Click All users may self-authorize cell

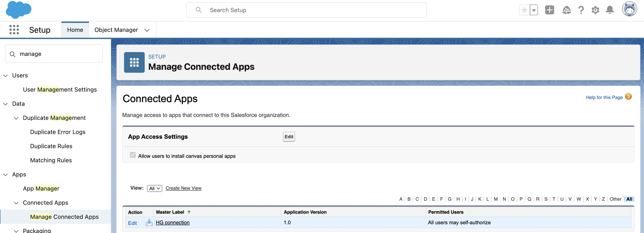tap(459, 222)
